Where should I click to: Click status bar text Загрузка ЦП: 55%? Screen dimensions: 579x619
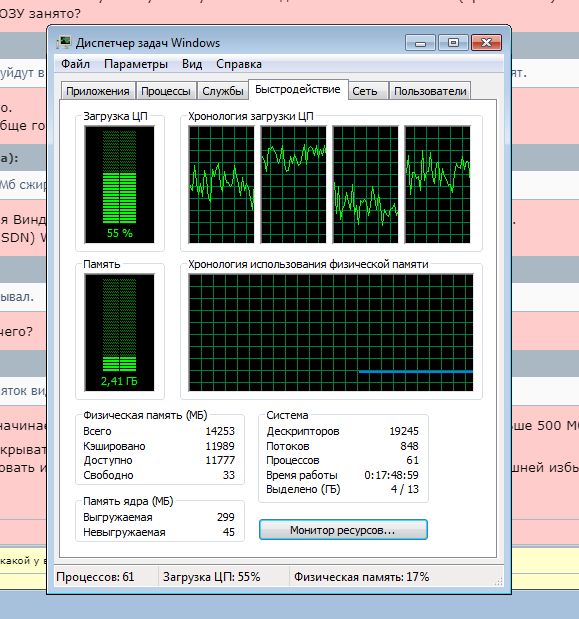[212, 577]
